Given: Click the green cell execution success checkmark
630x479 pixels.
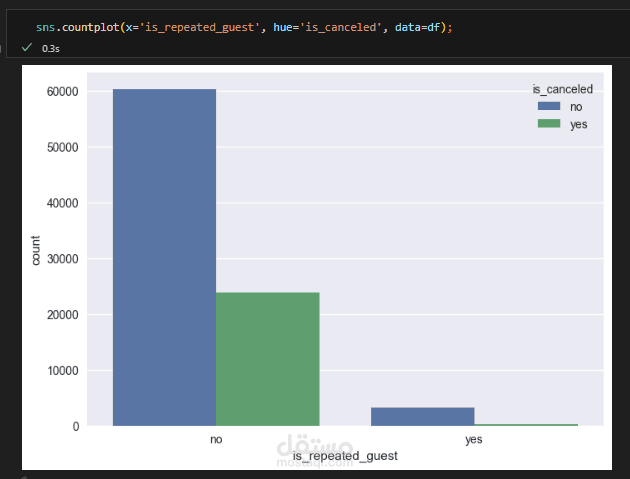Looking at the screenshot, I should point(27,48).
